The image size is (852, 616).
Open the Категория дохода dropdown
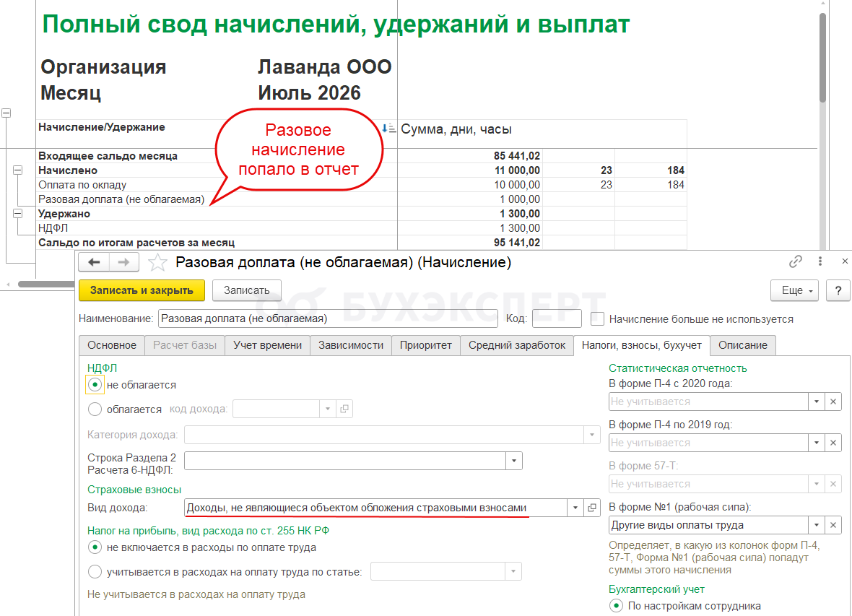(592, 435)
